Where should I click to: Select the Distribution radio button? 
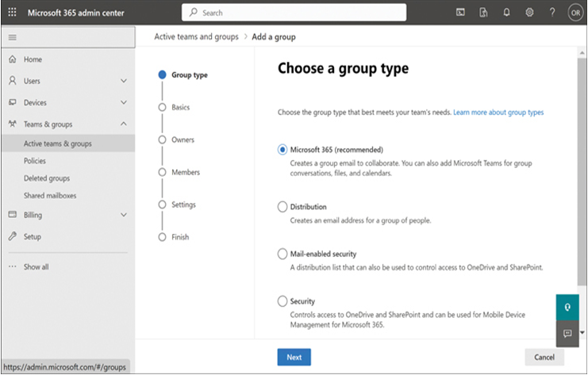282,206
